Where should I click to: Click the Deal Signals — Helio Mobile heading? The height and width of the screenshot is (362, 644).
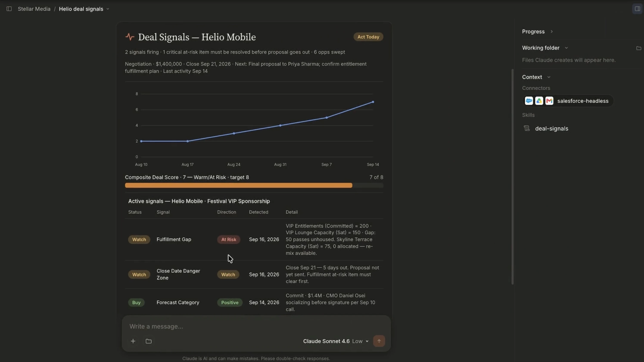[x=197, y=37]
